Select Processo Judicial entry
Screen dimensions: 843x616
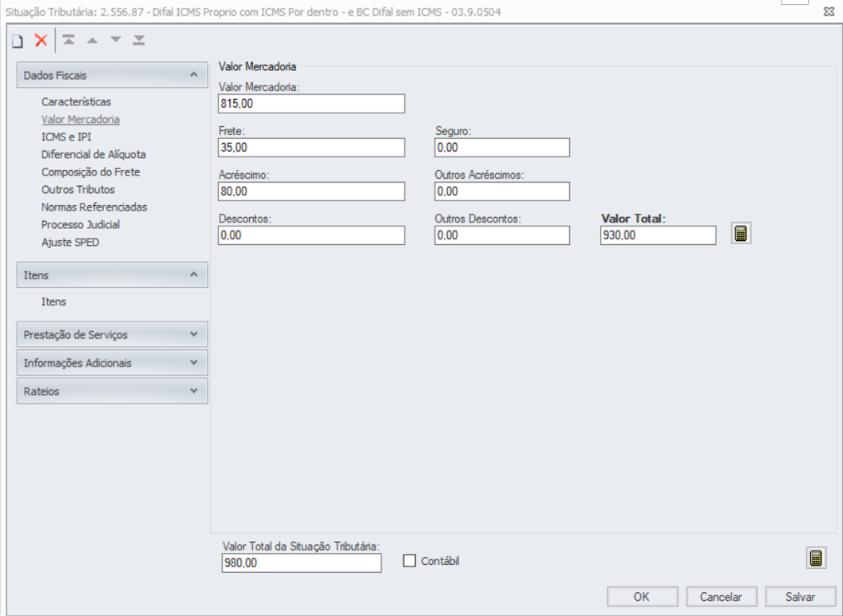[x=81, y=225]
